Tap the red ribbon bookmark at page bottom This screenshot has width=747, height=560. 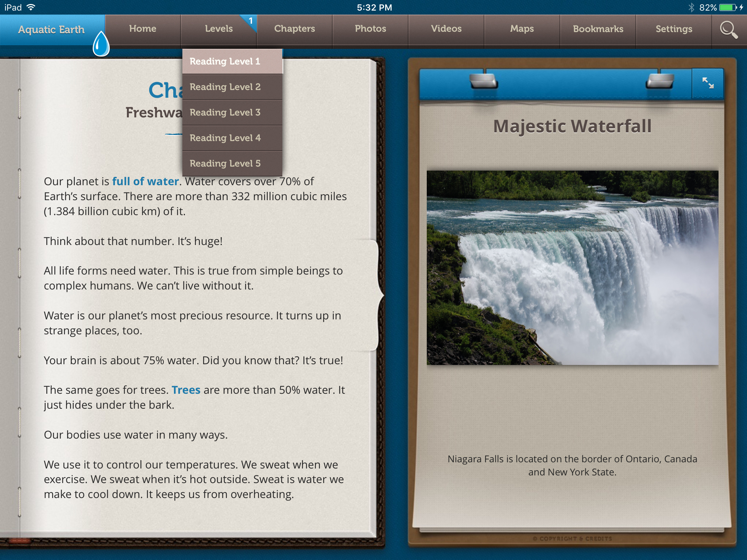[19, 541]
